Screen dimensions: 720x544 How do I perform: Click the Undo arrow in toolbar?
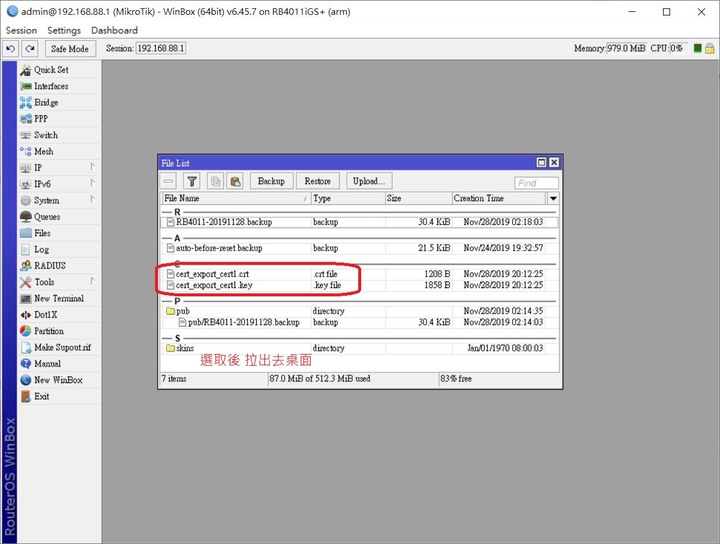(11, 49)
